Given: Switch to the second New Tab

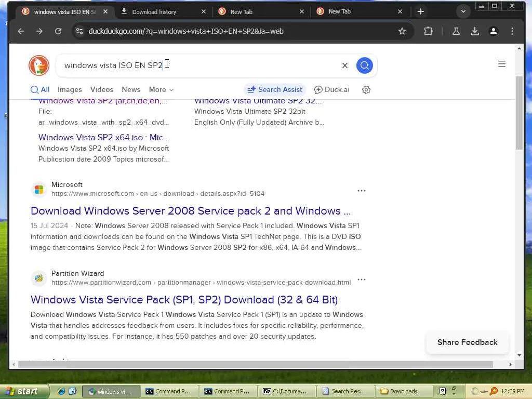Looking at the screenshot, I should pyautogui.click(x=360, y=11).
